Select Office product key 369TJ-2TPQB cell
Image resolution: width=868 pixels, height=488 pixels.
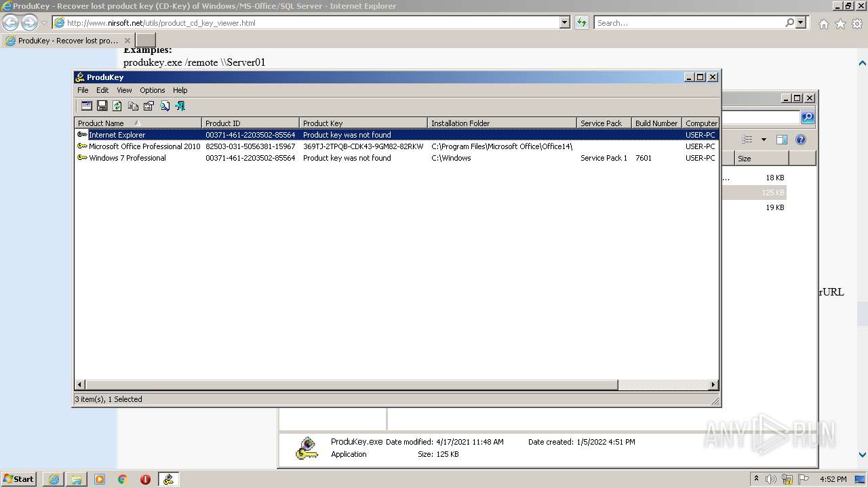coord(363,146)
